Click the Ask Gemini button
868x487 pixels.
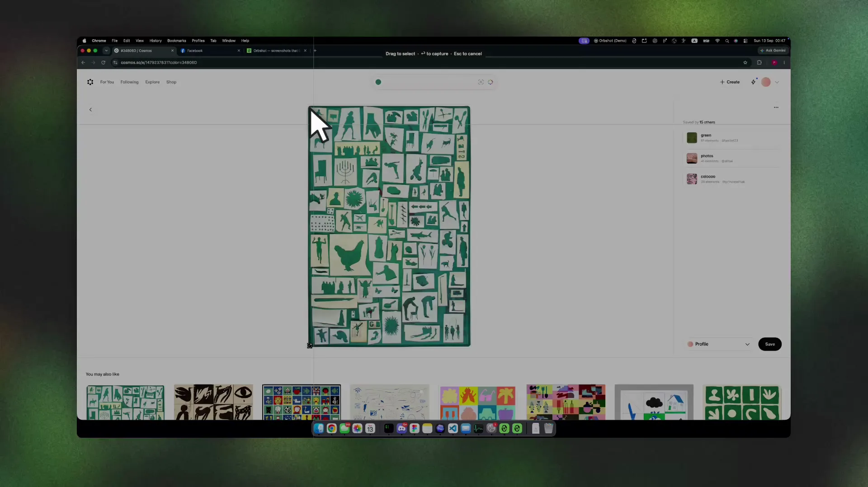773,51
